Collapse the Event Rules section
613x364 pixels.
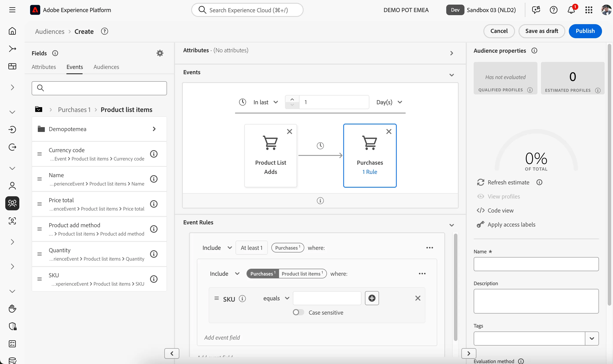click(x=452, y=225)
